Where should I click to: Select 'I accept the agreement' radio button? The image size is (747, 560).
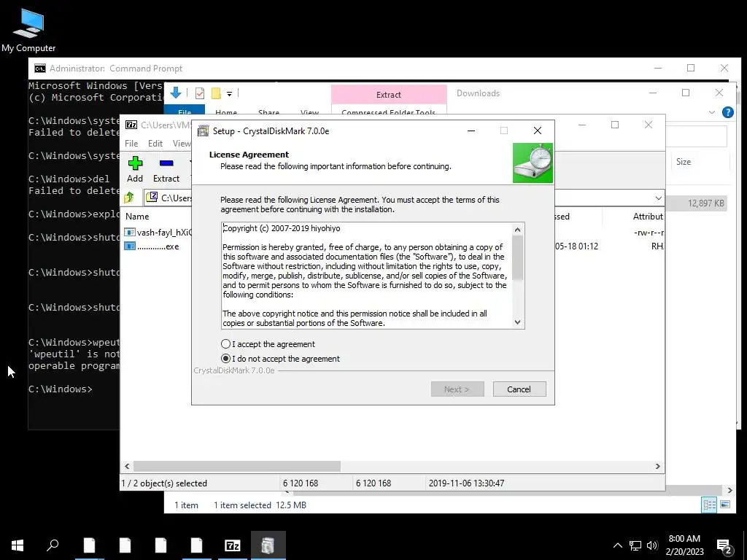[x=226, y=344]
